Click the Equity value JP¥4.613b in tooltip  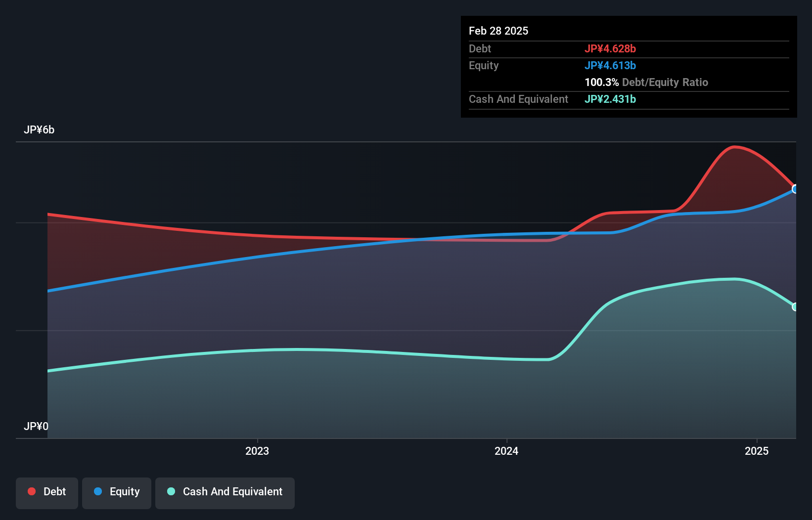click(x=610, y=65)
